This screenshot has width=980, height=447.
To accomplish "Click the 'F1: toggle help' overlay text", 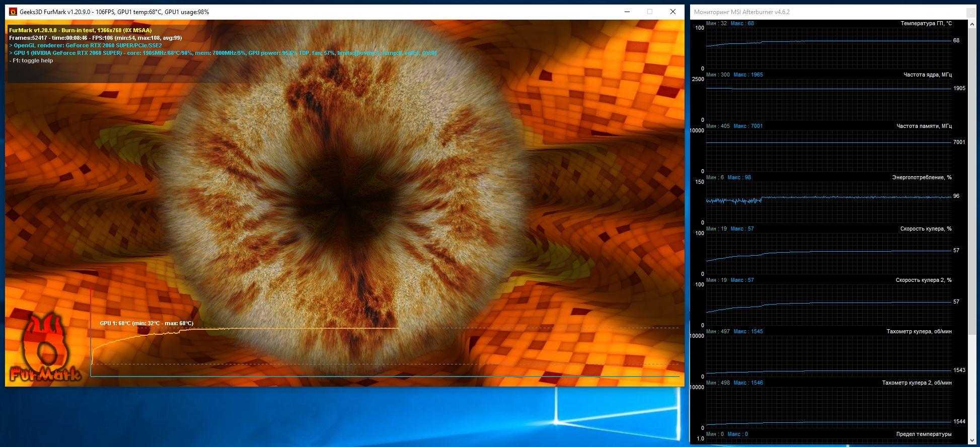I will (32, 60).
